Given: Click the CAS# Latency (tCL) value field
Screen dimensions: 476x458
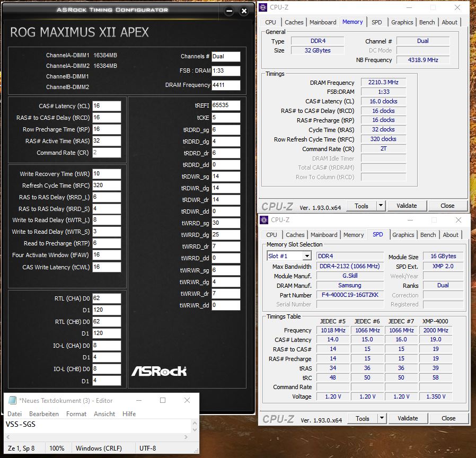Looking at the screenshot, I should pos(107,106).
